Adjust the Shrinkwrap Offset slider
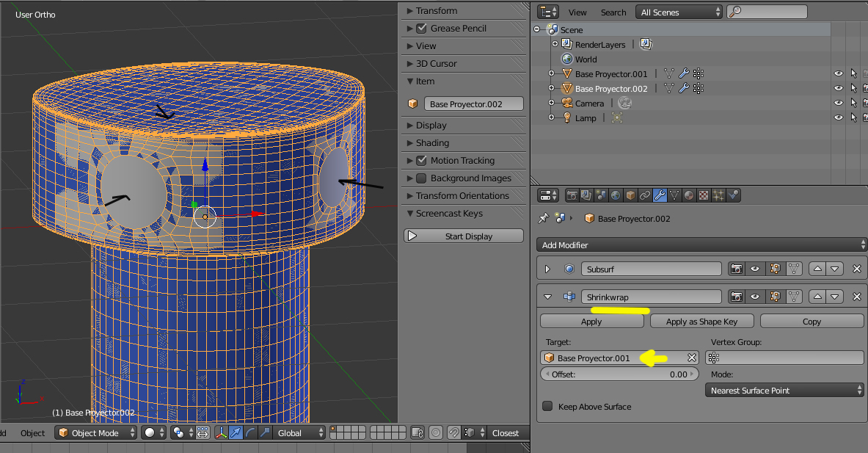Screen dimensions: 868x453 [x=619, y=374]
